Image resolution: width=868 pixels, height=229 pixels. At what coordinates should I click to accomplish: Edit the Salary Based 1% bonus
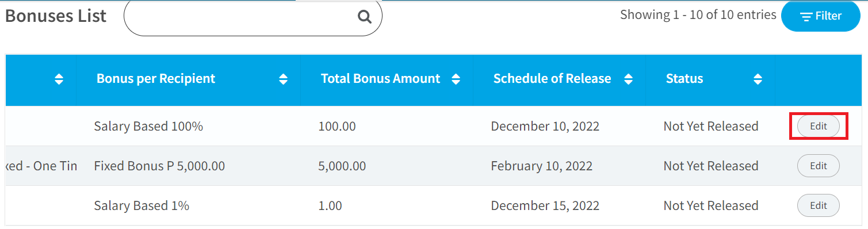click(x=818, y=205)
